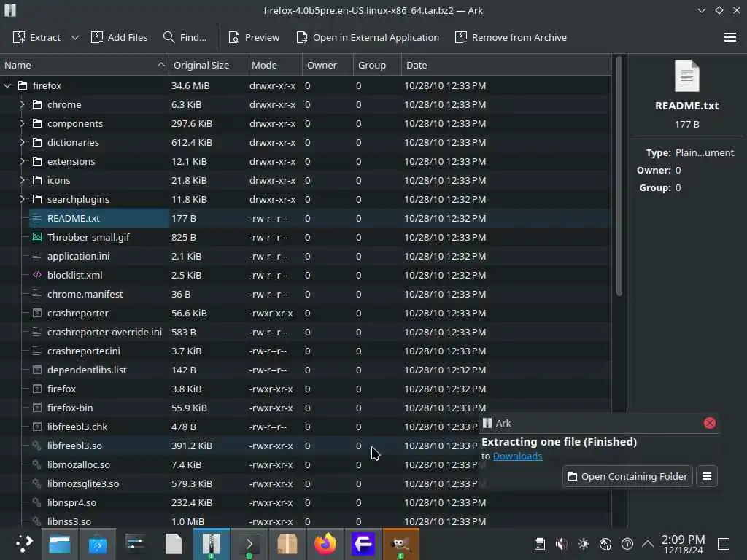Expand the components folder
The width and height of the screenshot is (747, 560).
(22, 124)
